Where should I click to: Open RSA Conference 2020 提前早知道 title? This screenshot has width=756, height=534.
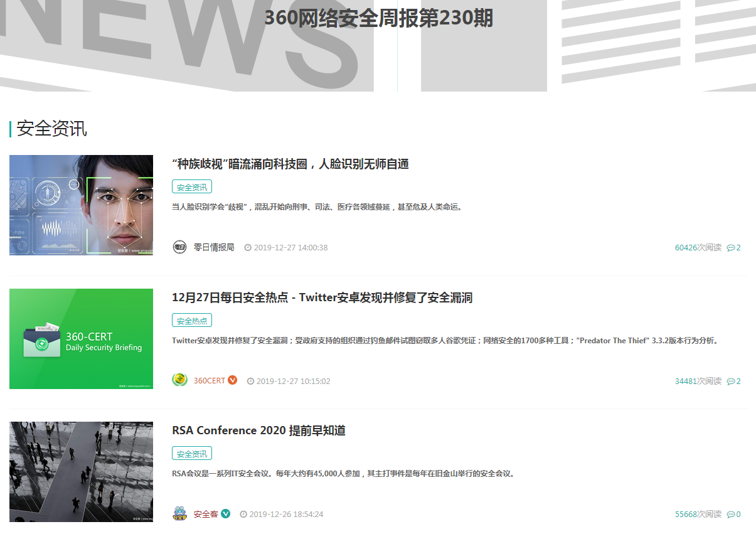click(258, 430)
